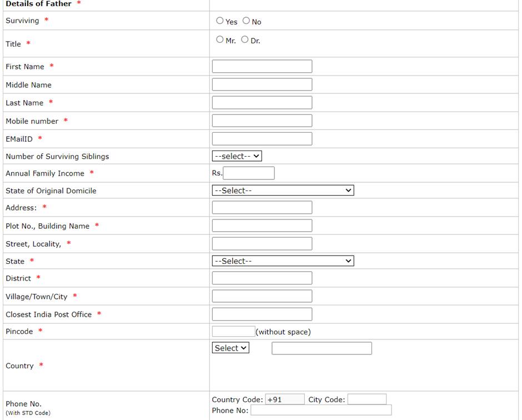The height and width of the screenshot is (420, 522).
Task: Click the Plot No., Building Name field
Action: pyautogui.click(x=262, y=226)
